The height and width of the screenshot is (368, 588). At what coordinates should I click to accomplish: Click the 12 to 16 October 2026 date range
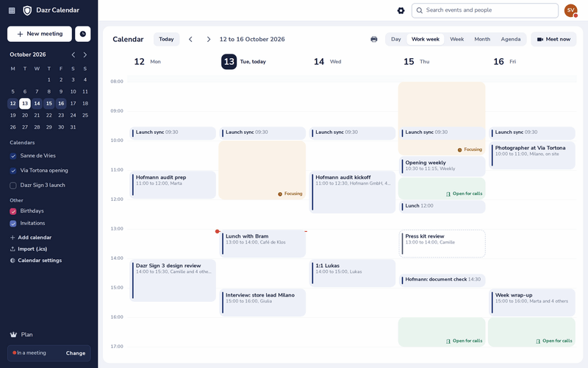tap(252, 40)
